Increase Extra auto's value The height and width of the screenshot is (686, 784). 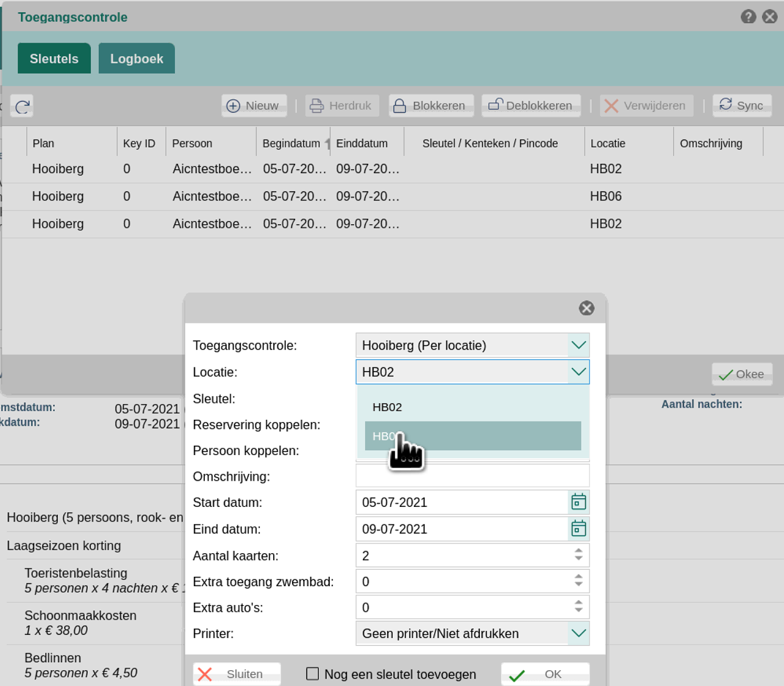tap(579, 603)
